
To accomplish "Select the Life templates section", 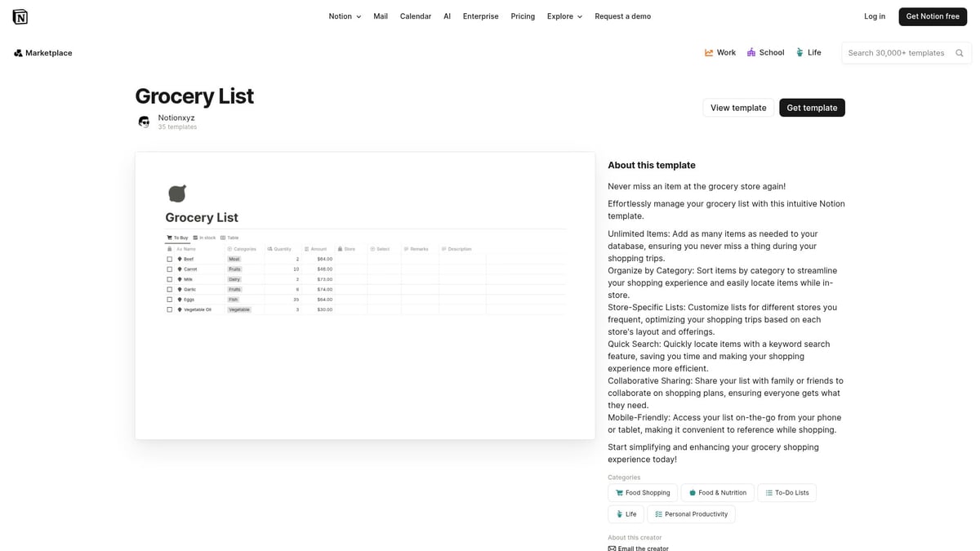I will 809,52.
